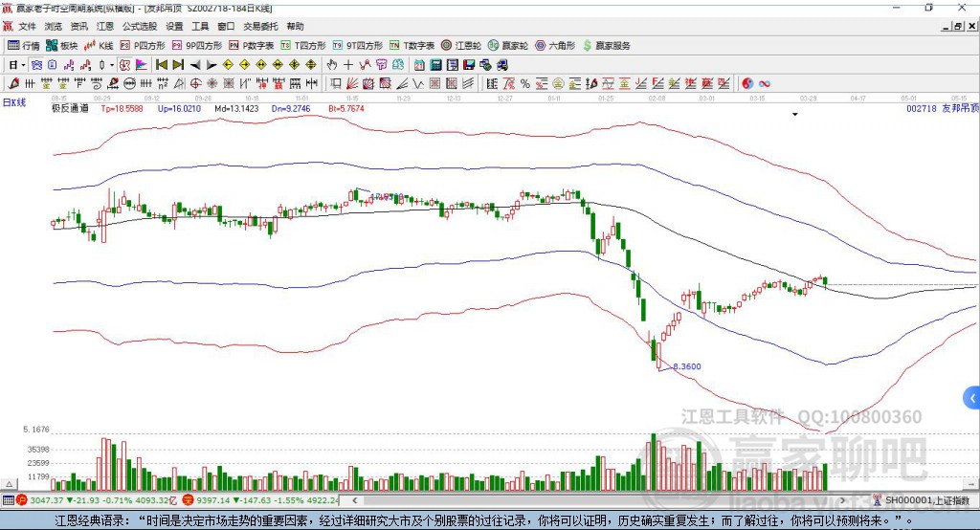
Task: Click the 8.3600 low price label
Action: click(687, 366)
